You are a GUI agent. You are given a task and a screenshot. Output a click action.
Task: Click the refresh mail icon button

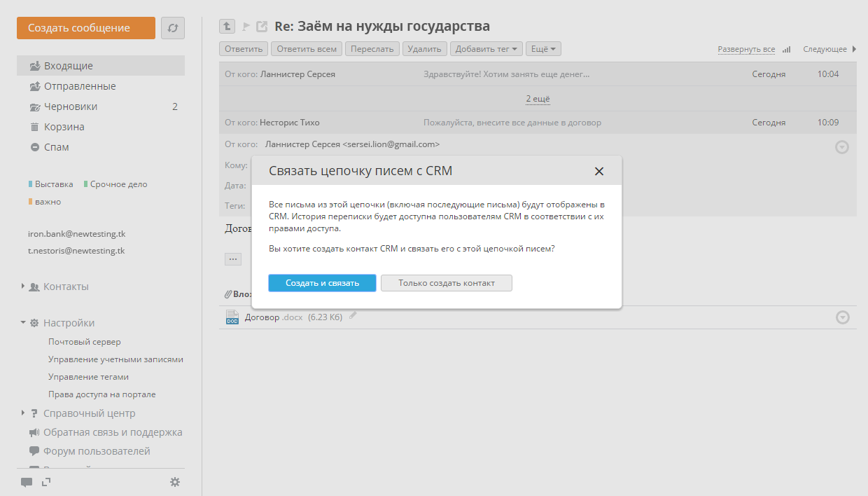172,28
